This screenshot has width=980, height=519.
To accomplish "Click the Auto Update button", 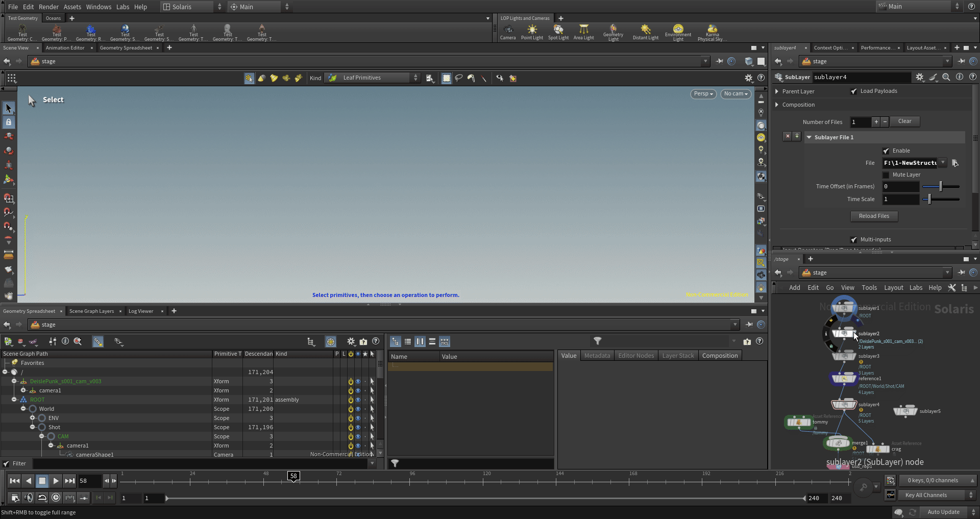I will coord(943,512).
